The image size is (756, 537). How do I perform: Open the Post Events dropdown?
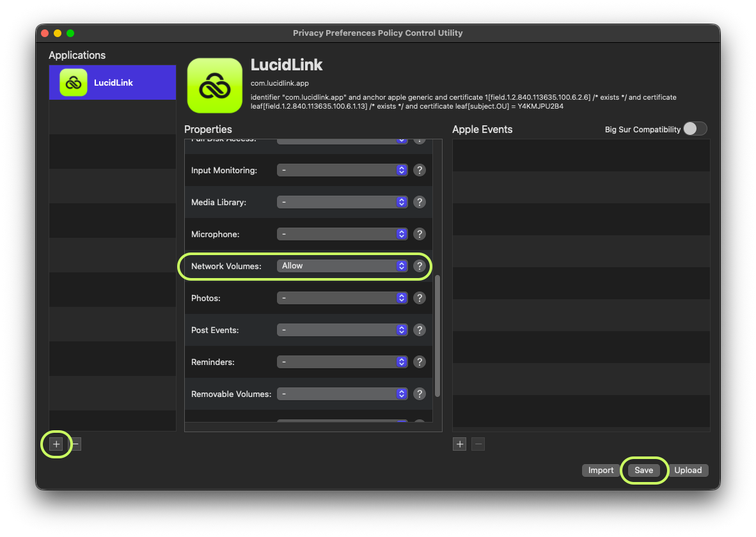coord(342,330)
